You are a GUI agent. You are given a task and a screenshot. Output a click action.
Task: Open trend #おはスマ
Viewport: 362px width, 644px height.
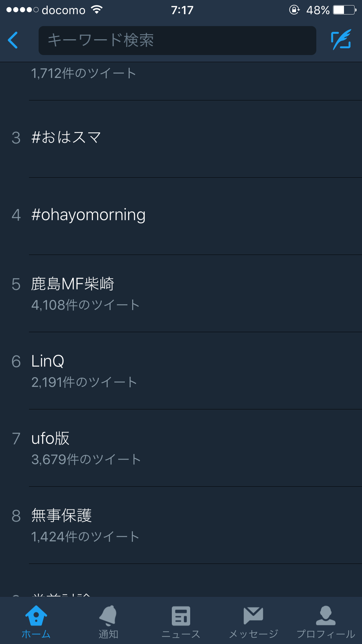66,138
